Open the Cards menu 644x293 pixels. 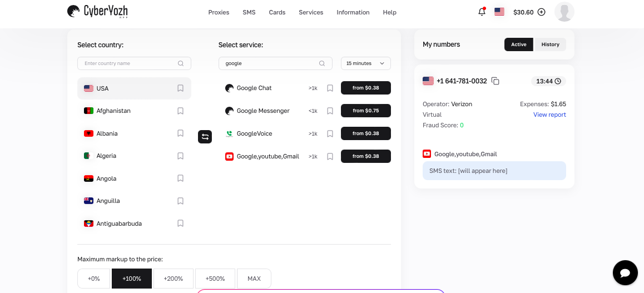(277, 12)
